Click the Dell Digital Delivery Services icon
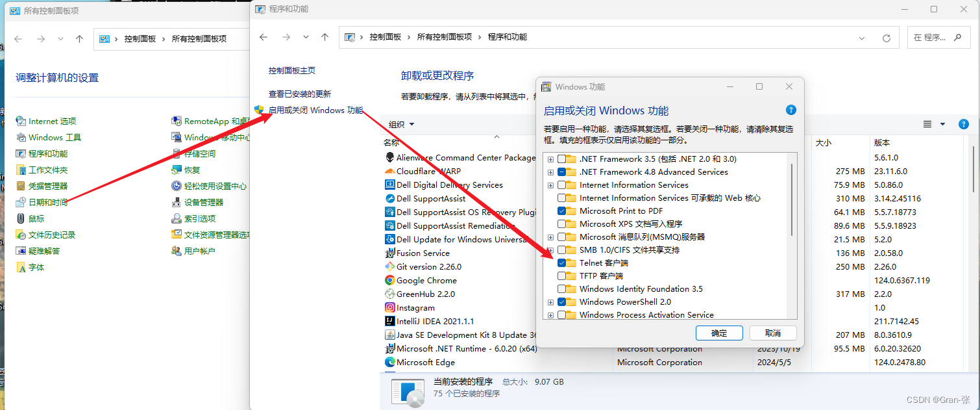This screenshot has height=410, width=980. tap(390, 185)
